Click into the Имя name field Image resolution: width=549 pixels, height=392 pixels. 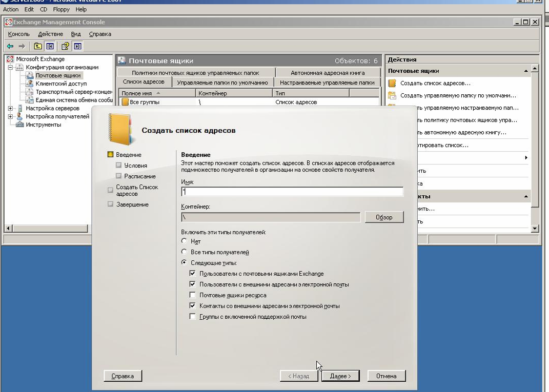292,192
